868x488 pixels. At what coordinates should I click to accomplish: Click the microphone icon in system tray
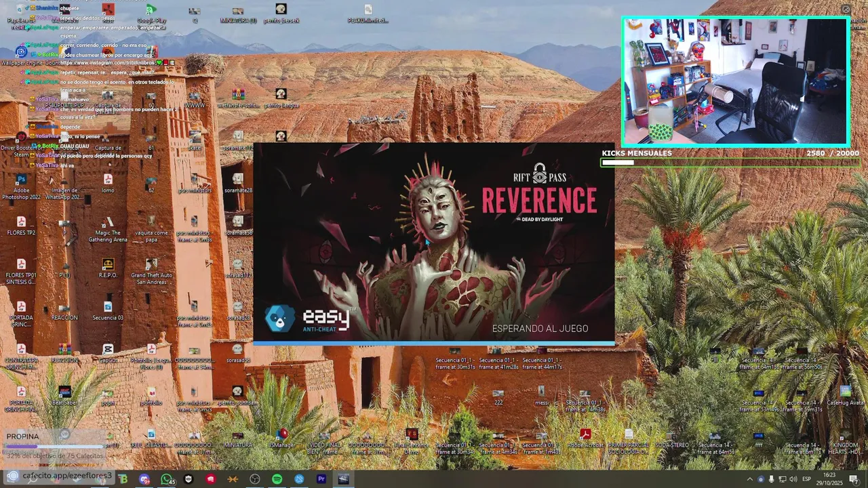click(771, 479)
